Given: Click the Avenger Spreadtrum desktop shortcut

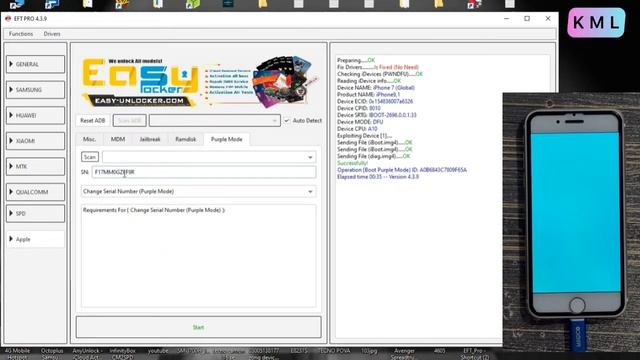Looking at the screenshot, I should (x=404, y=353).
